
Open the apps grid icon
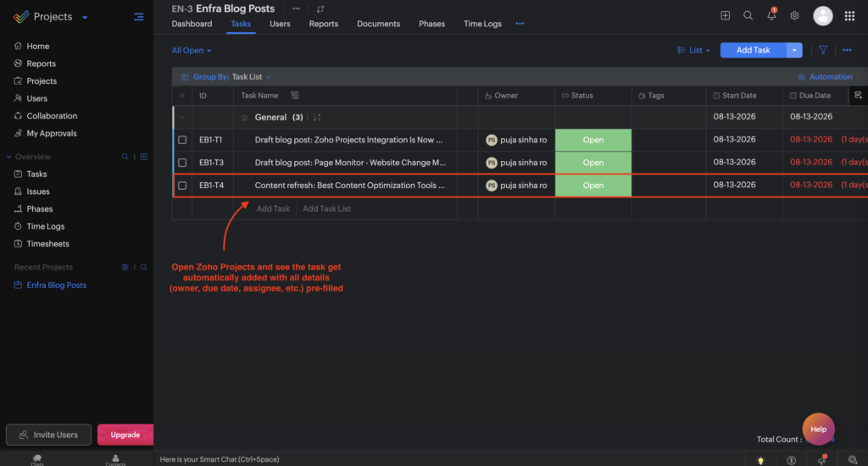[x=849, y=16]
